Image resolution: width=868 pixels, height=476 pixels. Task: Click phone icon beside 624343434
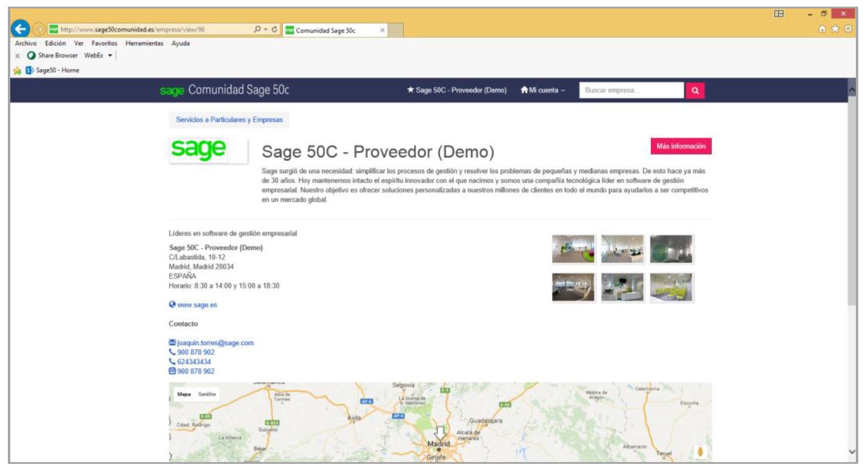(x=172, y=362)
